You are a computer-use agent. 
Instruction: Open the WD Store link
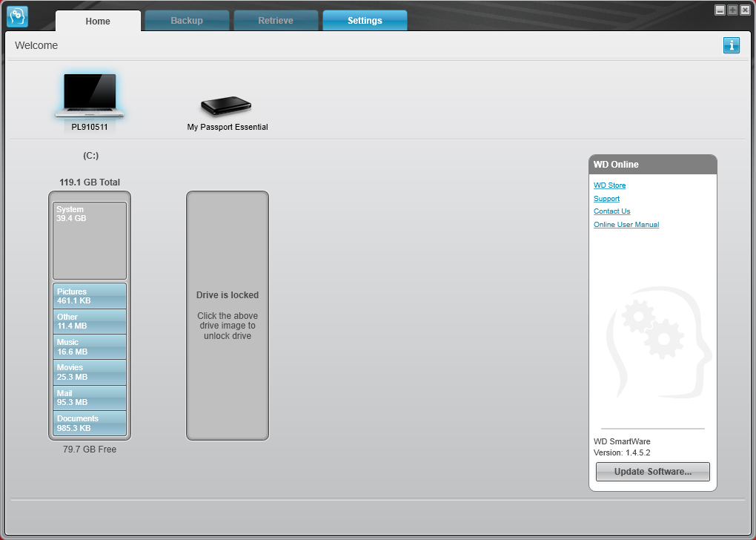click(609, 185)
